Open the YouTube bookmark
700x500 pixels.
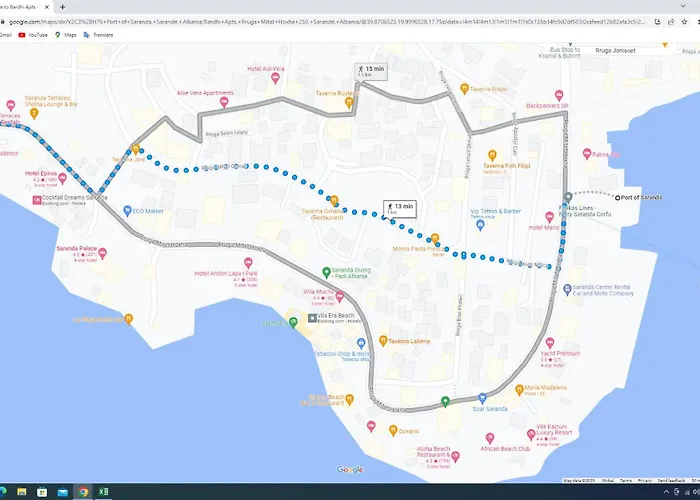click(x=32, y=34)
